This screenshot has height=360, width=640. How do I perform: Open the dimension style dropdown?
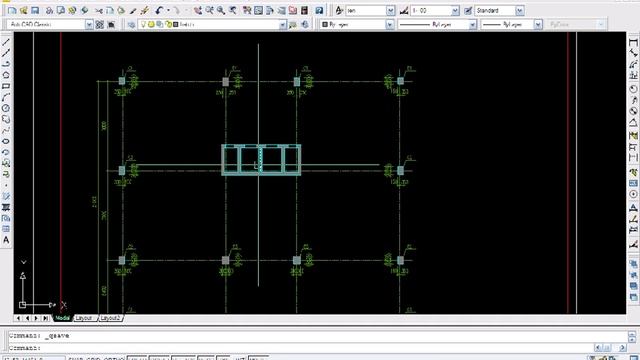tap(455, 11)
